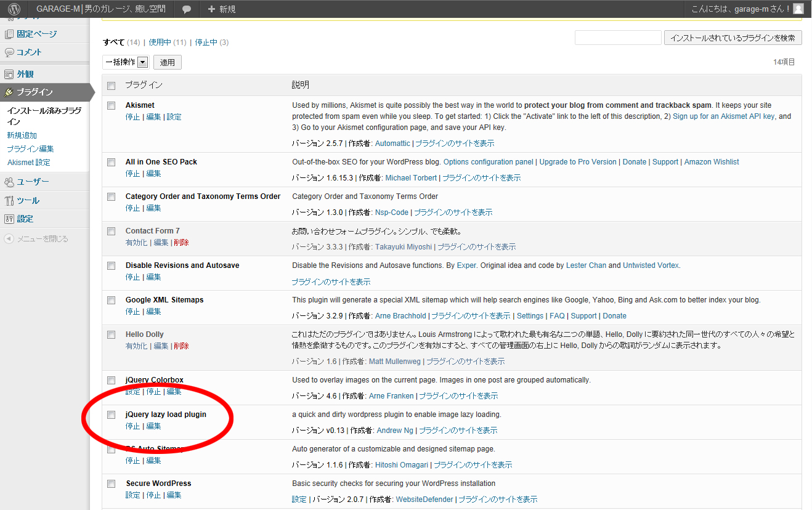The height and width of the screenshot is (510, 812).
Task: Click 設定 under jQuery Colorbox
Action: (x=132, y=392)
